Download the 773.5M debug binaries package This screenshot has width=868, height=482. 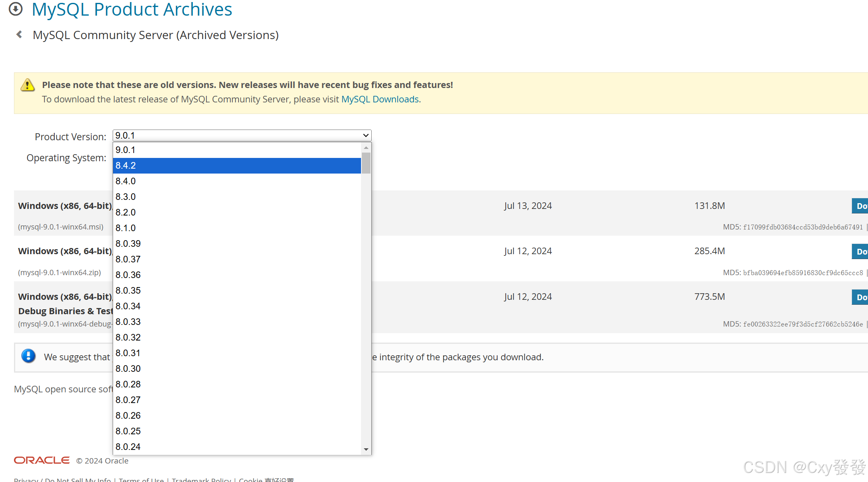(x=860, y=297)
